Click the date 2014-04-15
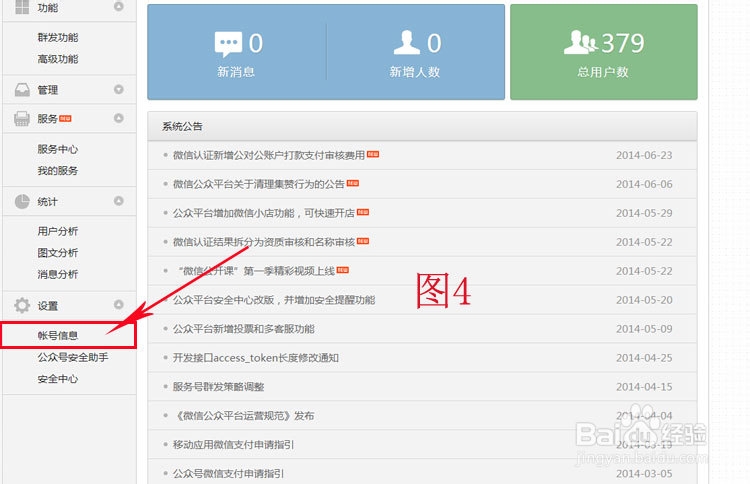This screenshot has width=750, height=484. (644, 386)
